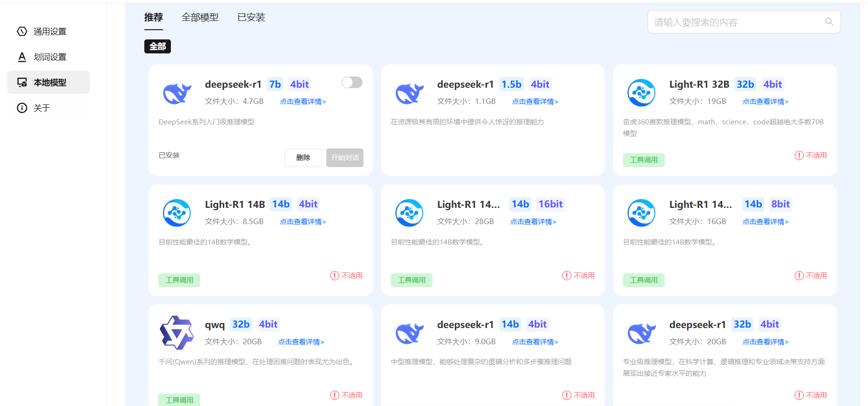Click the deepseek-r1 7b whale logo
Screen dimensions: 868x406
coord(177,93)
